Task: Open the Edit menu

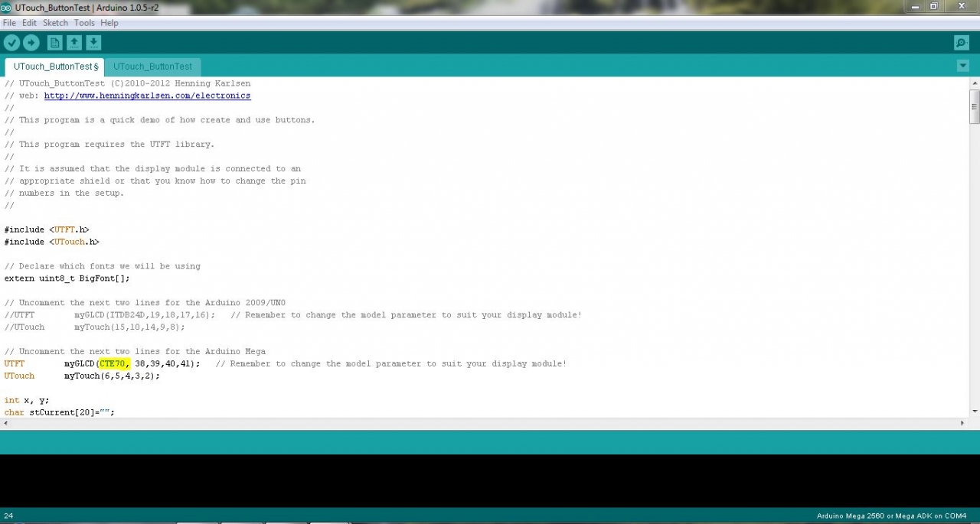Action: point(29,23)
